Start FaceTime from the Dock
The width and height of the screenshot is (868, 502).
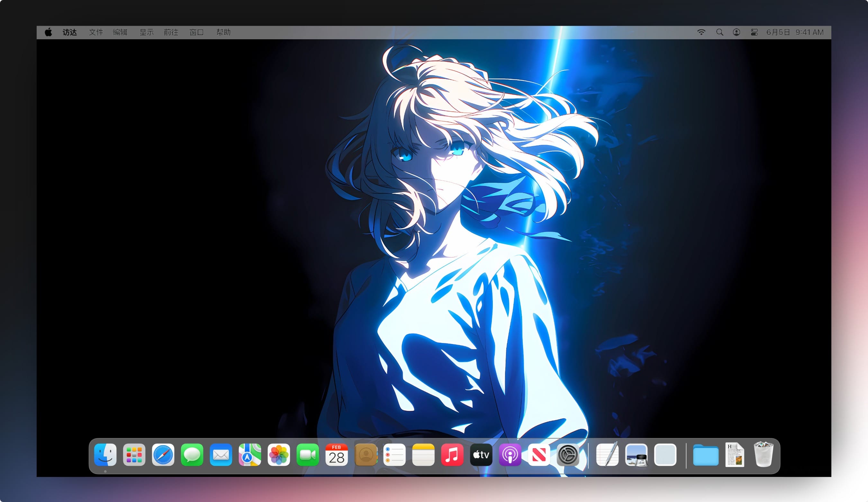(308, 455)
